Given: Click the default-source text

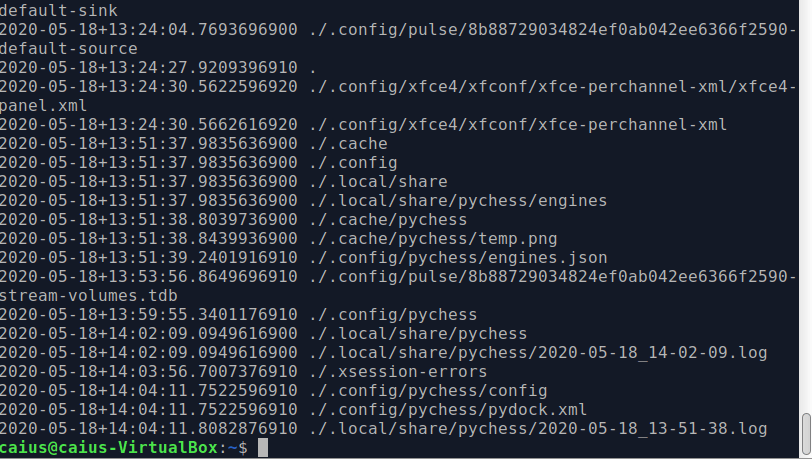Looking at the screenshot, I should 68,48.
